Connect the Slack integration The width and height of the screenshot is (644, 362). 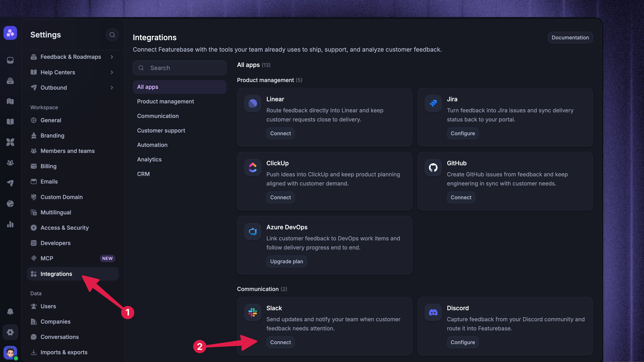coord(280,342)
